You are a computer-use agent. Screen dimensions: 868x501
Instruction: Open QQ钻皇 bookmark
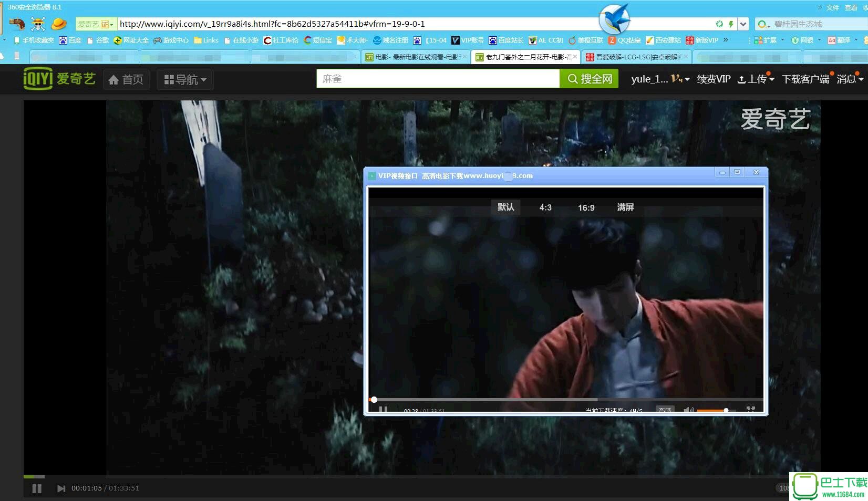[625, 40]
